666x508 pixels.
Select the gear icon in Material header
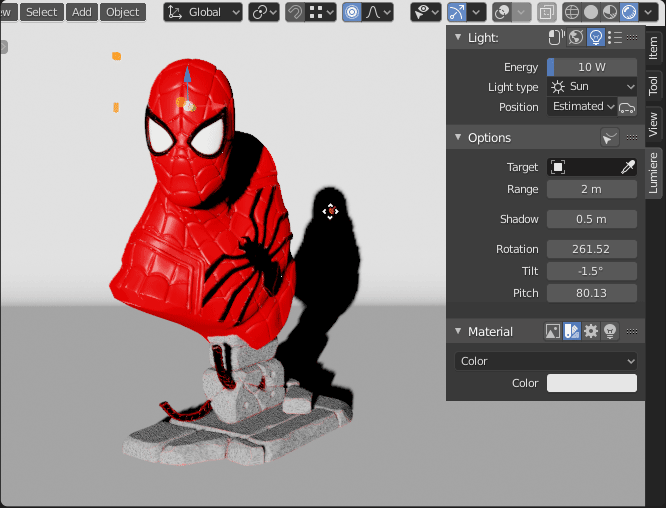[x=591, y=331]
